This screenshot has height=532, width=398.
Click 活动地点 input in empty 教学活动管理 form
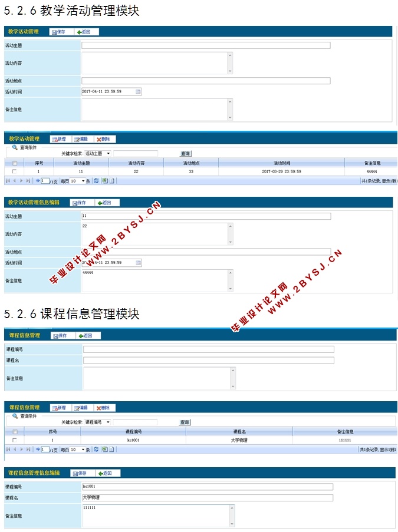point(206,81)
